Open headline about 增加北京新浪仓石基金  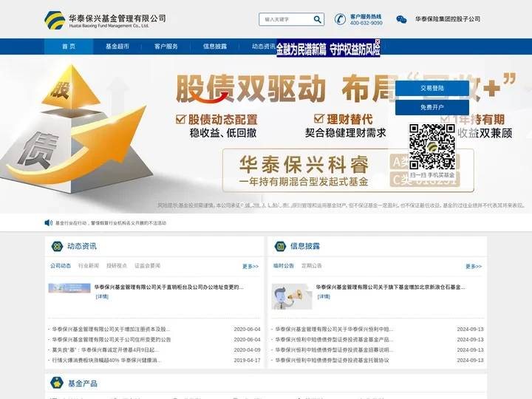391,287
